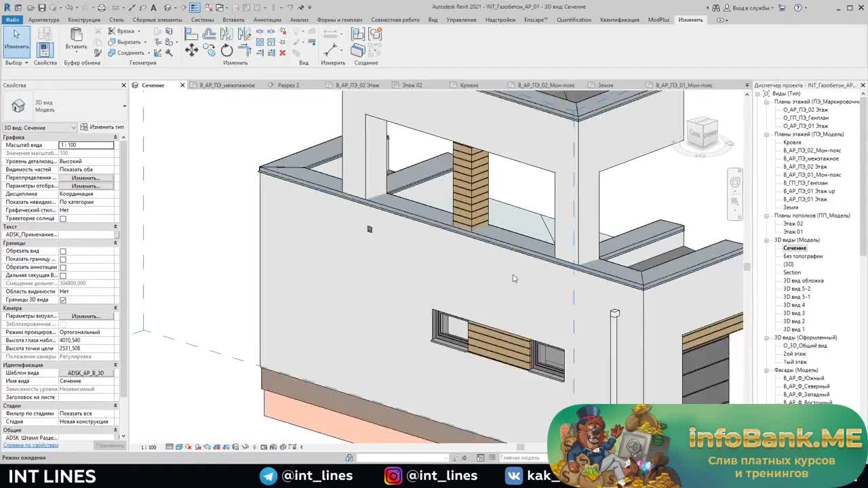Click Изменить button for Переопределения

[x=85, y=178]
